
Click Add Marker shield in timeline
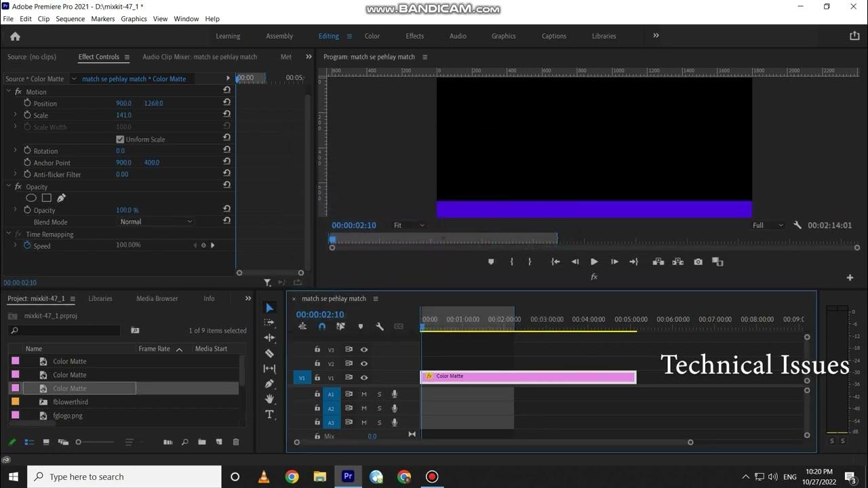point(360,327)
